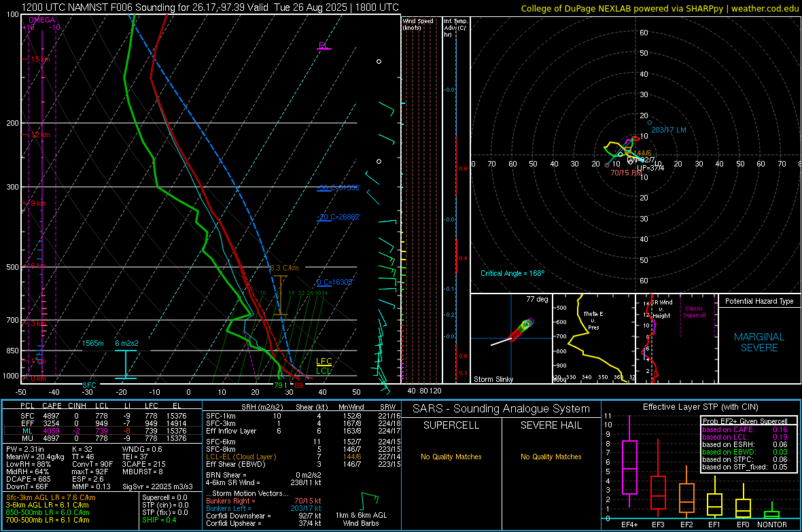Click the '6.3 C/km' lapse rate label

(284, 268)
